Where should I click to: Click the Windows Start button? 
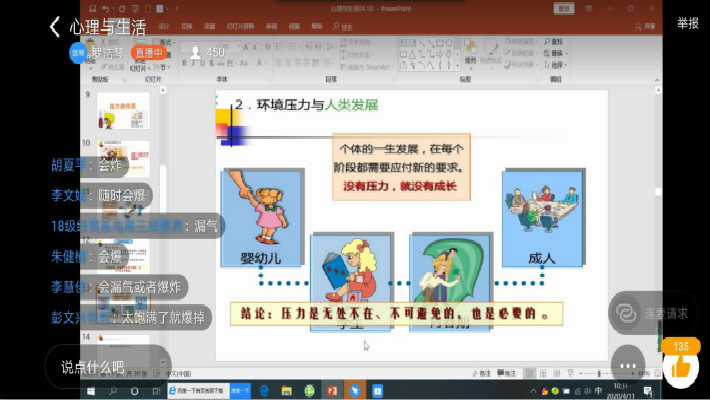tap(88, 390)
